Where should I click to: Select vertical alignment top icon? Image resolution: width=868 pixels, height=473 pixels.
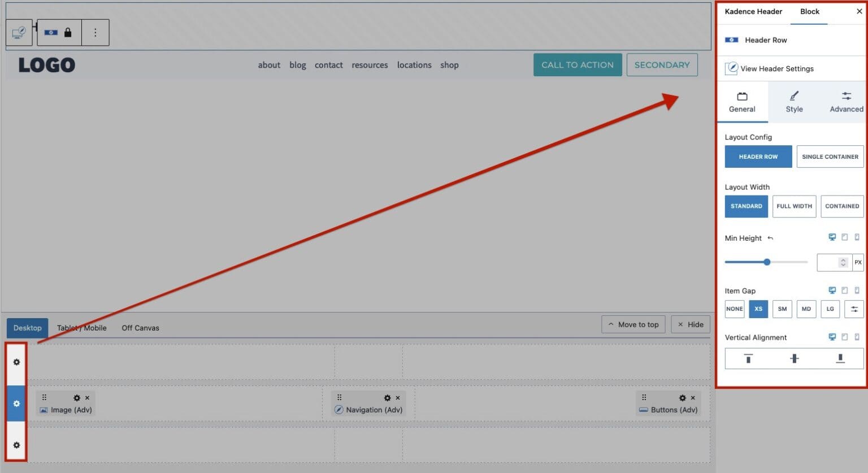pos(748,359)
